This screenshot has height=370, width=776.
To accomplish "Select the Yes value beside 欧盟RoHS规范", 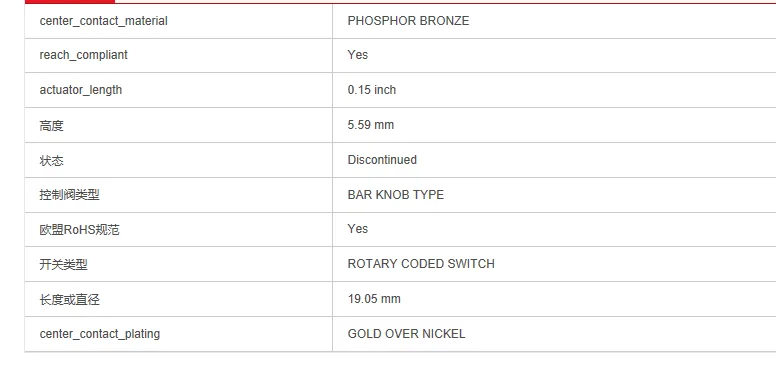I will [358, 229].
